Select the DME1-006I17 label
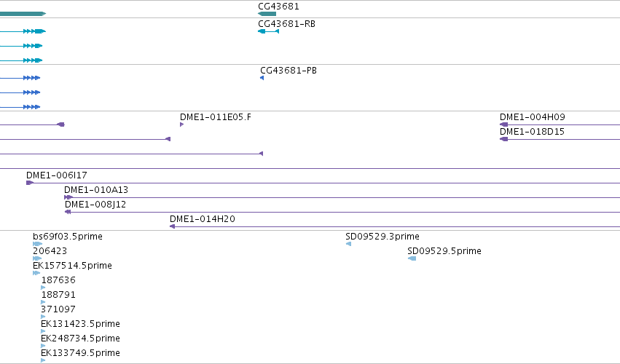Screen dimensions: 620x364 pyautogui.click(x=57, y=175)
